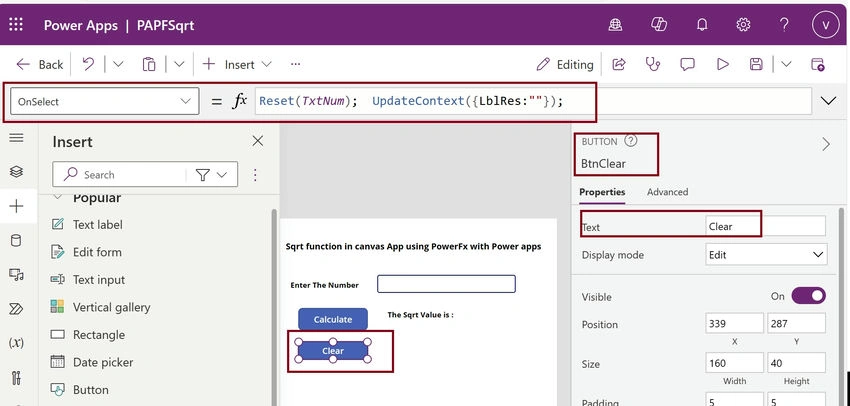Screen dimensions: 850x406
Task: Open the Variables (x) icon
Action: tap(16, 343)
